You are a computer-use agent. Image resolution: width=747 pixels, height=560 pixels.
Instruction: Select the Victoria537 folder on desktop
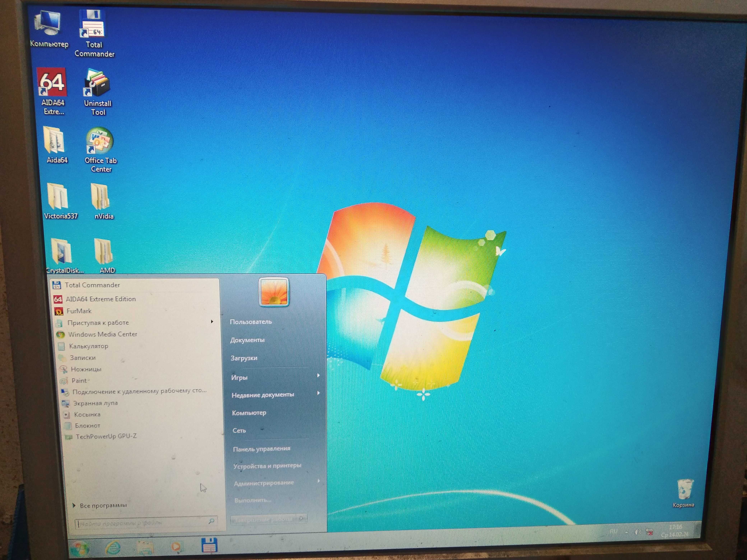[61, 202]
